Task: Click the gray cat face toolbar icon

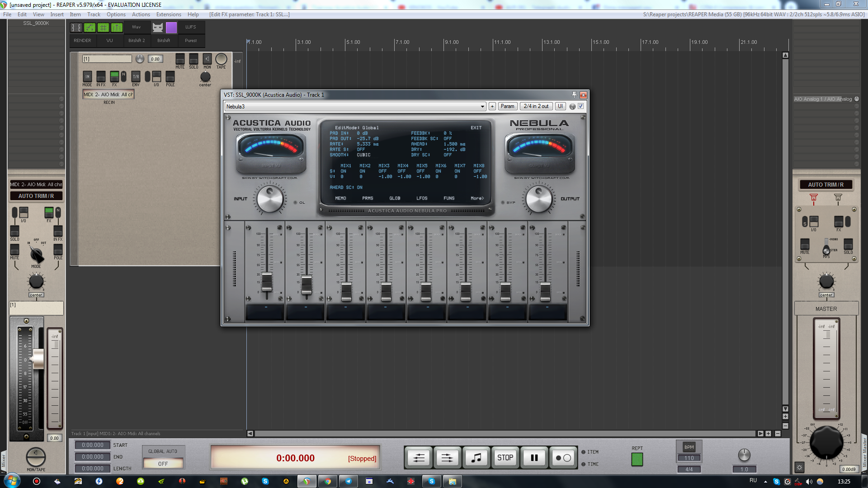Action: (x=157, y=28)
